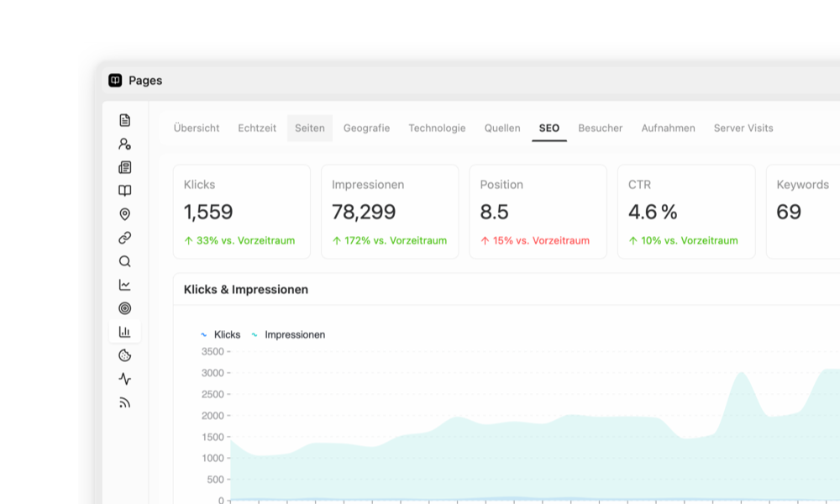
Task: Click the Klicks value 1,559
Action: pyautogui.click(x=208, y=212)
